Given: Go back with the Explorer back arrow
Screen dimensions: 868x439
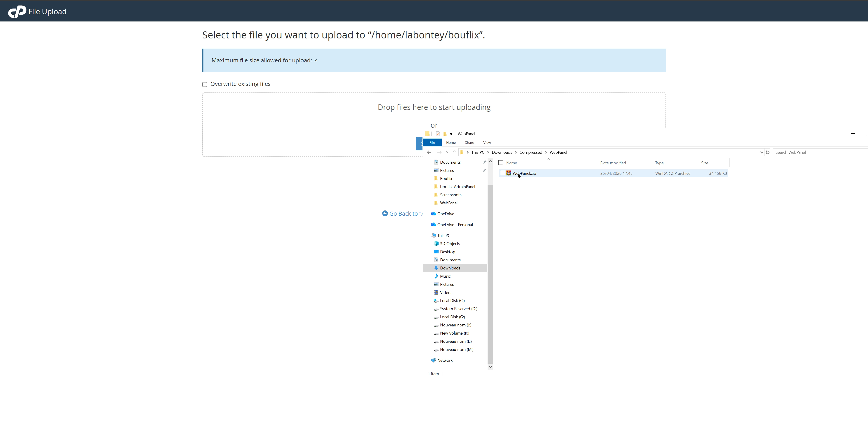Looking at the screenshot, I should [x=429, y=152].
